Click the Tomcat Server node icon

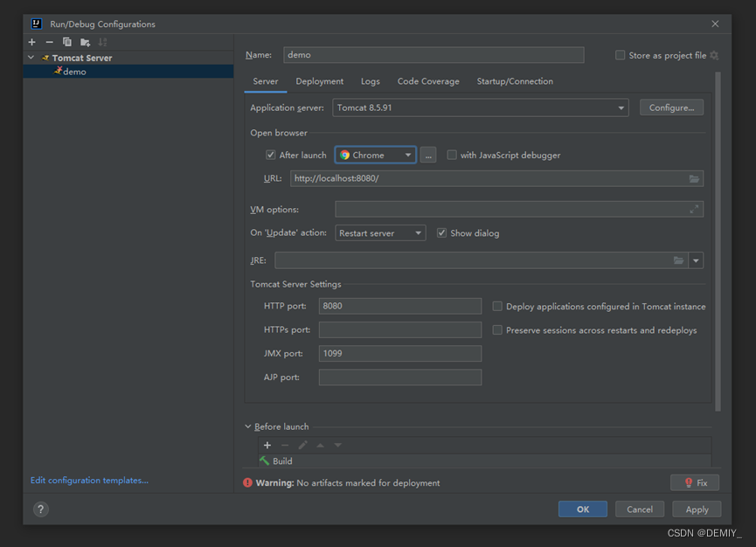(45, 58)
